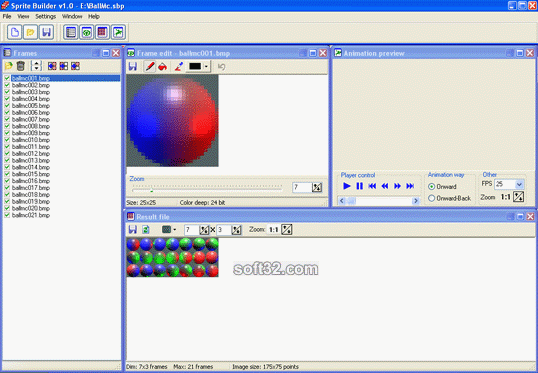Undo the last edit in Frame edit

pos(221,67)
